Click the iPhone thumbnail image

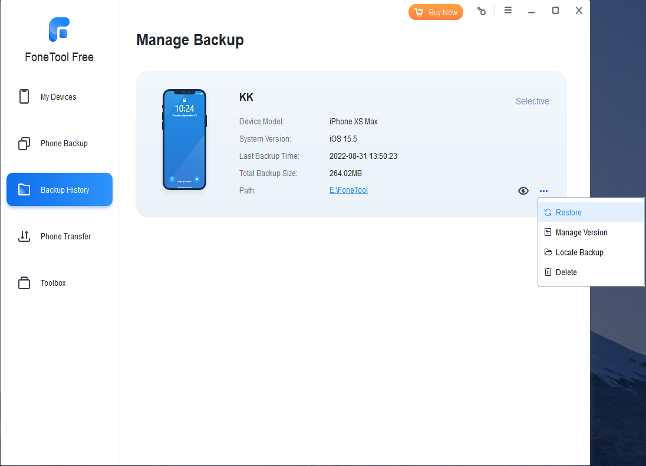point(184,139)
